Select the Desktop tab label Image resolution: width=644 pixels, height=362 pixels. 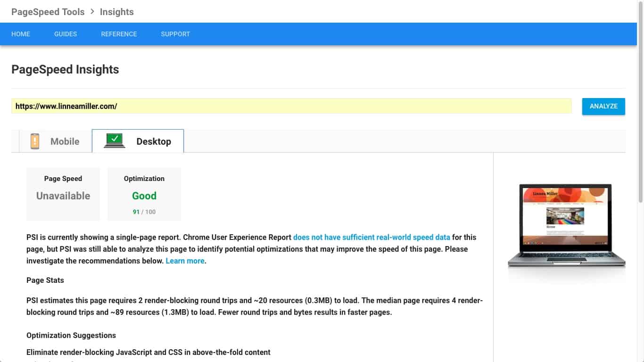pyautogui.click(x=154, y=141)
